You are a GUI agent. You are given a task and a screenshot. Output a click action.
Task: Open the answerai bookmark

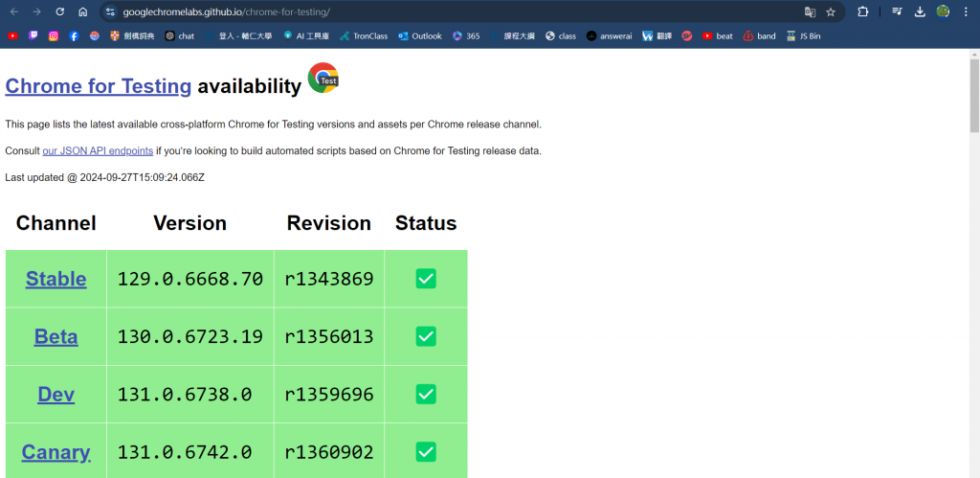pos(610,36)
